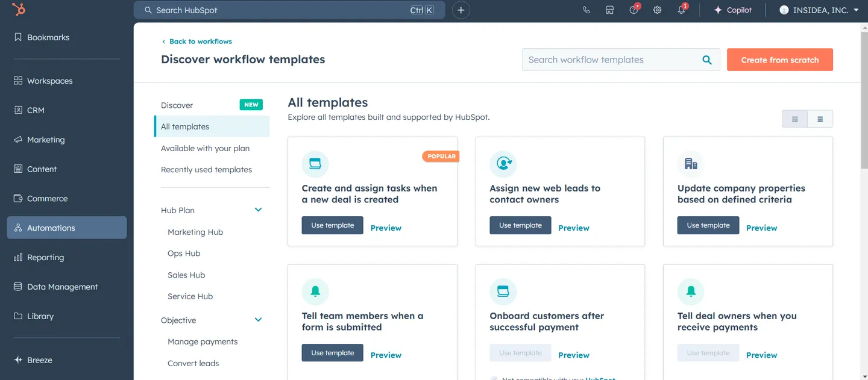Use template for Assign new web leads
The image size is (868, 380).
tap(520, 225)
